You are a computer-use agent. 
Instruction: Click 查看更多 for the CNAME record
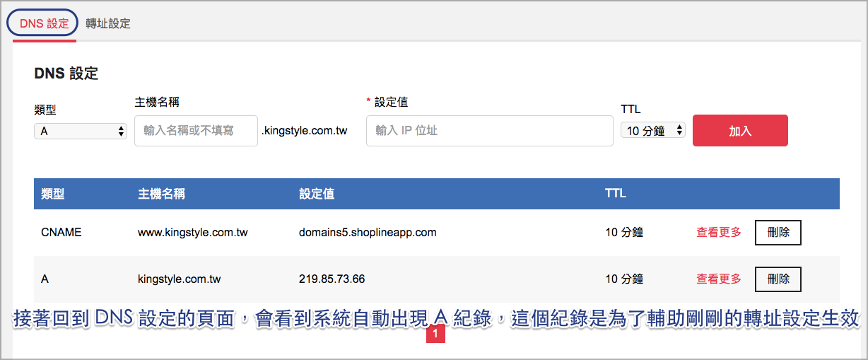[x=719, y=232]
